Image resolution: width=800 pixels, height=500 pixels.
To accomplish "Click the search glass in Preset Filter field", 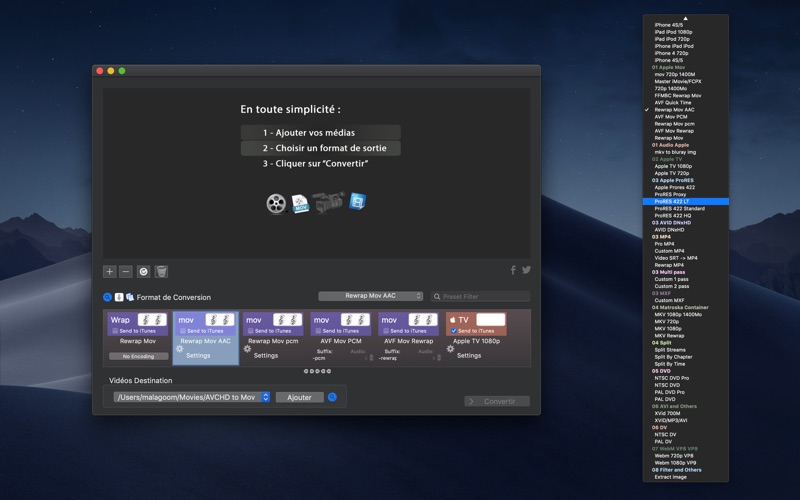I will [437, 296].
